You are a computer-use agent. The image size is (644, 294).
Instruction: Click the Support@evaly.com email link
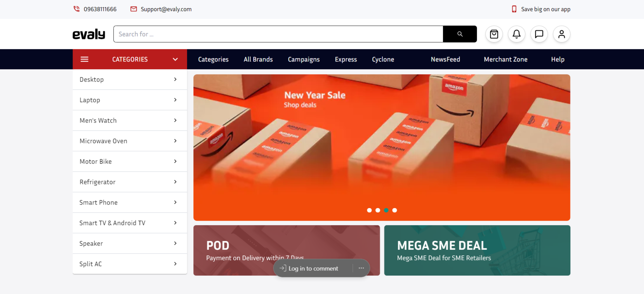(166, 9)
